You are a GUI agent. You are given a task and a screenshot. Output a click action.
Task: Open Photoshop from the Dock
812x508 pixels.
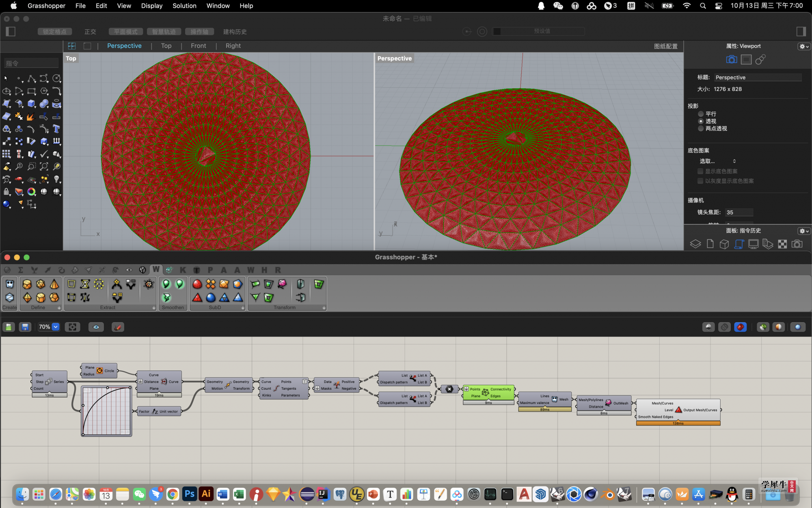pos(189,494)
